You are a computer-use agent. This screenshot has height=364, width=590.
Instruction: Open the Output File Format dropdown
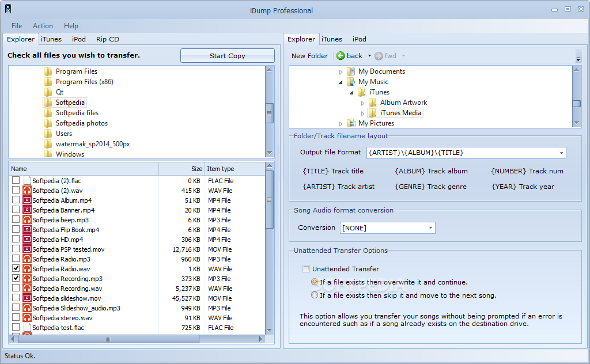tap(561, 153)
